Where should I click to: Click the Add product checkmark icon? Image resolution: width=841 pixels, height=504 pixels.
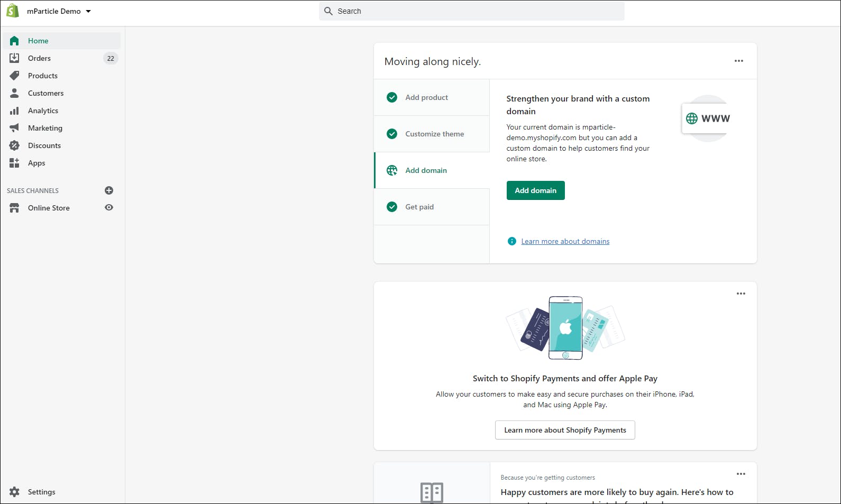392,97
